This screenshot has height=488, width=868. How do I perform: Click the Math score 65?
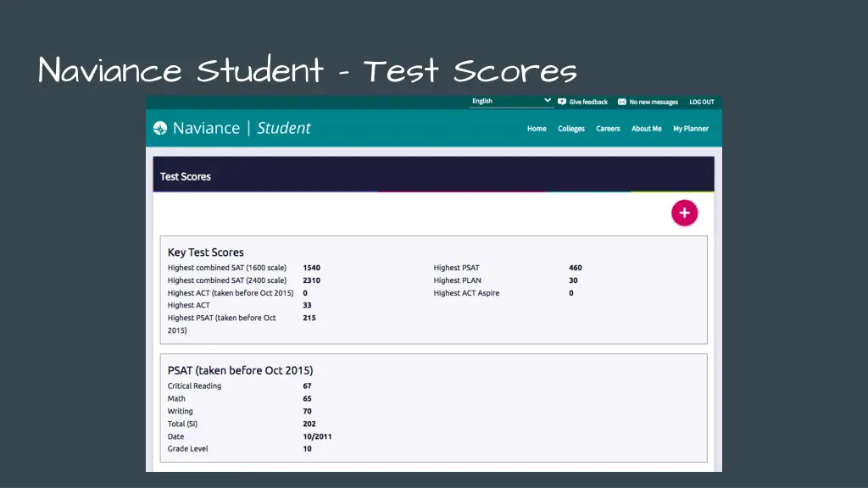[x=307, y=399]
